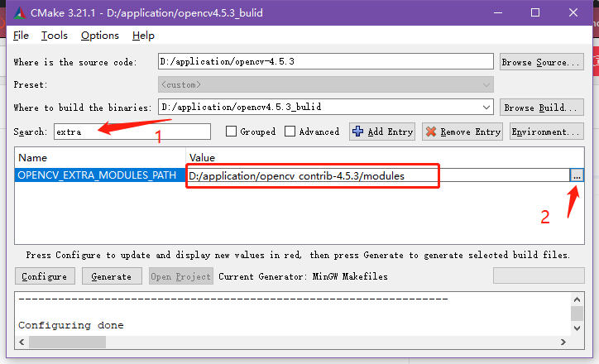Open path browser ellipsis for OPENCV_EXTRA_MODULES_PATH
The width and height of the screenshot is (599, 364).
(x=577, y=175)
